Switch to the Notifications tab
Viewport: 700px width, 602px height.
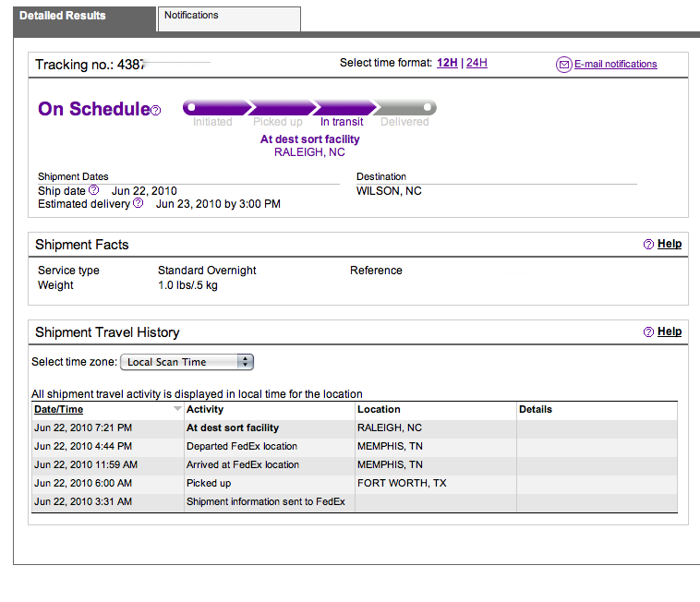(x=229, y=18)
